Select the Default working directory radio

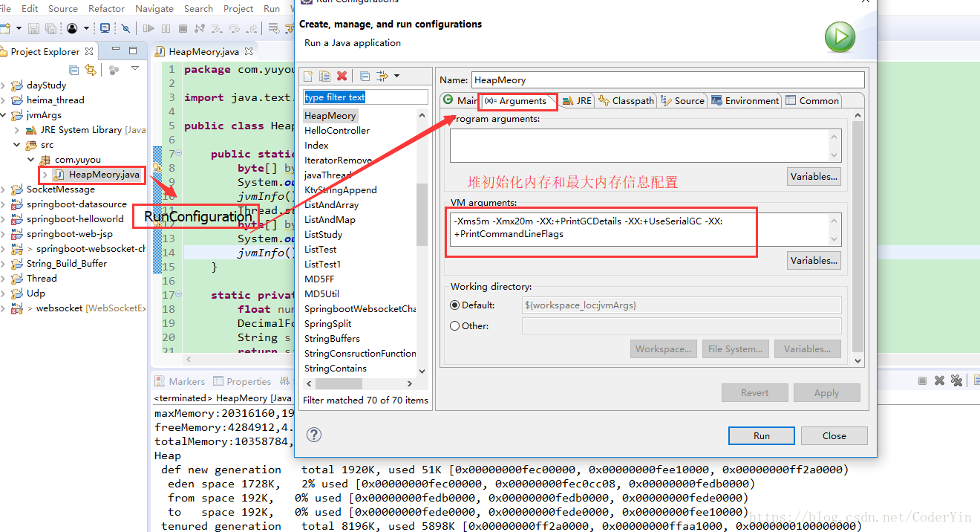coord(455,305)
